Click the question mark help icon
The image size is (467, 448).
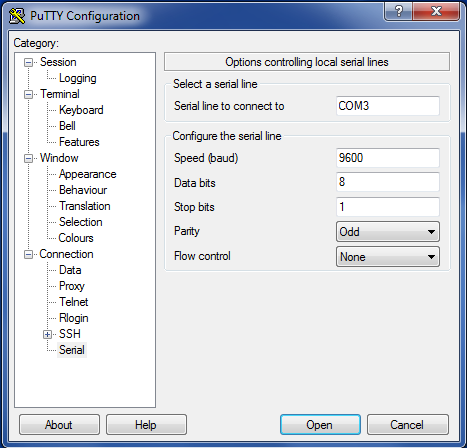tap(398, 12)
